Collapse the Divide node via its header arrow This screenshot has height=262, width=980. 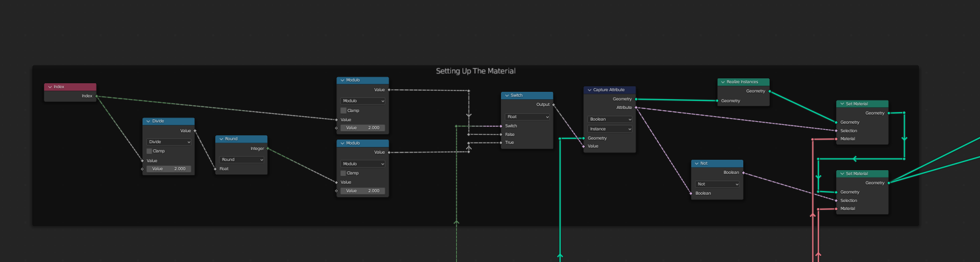[148, 121]
